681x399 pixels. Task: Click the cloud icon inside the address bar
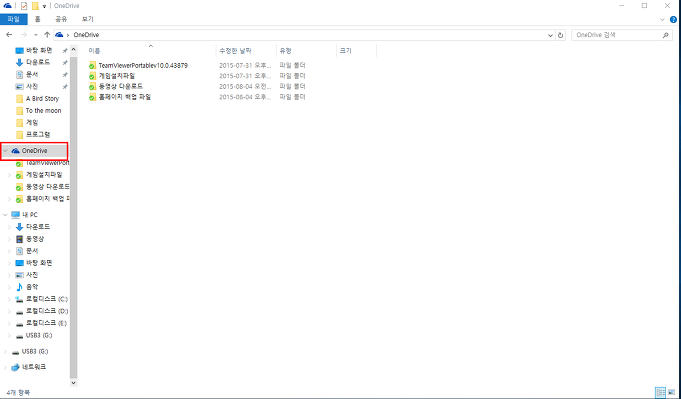click(x=60, y=35)
